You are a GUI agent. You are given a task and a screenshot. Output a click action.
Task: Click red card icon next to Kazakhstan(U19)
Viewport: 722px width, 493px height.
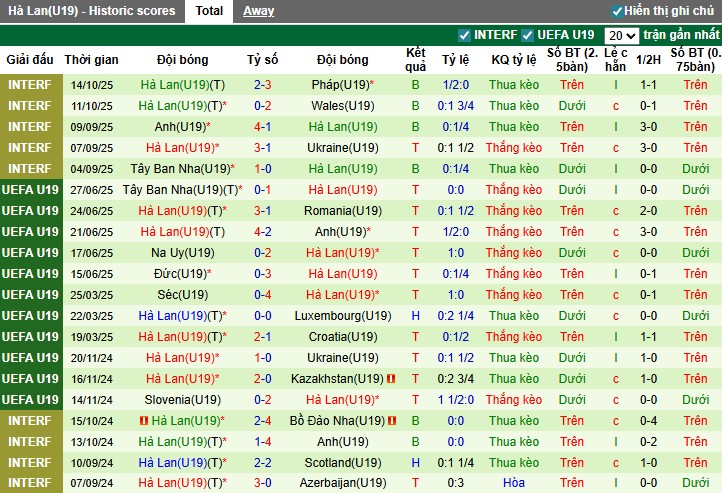[391, 379]
